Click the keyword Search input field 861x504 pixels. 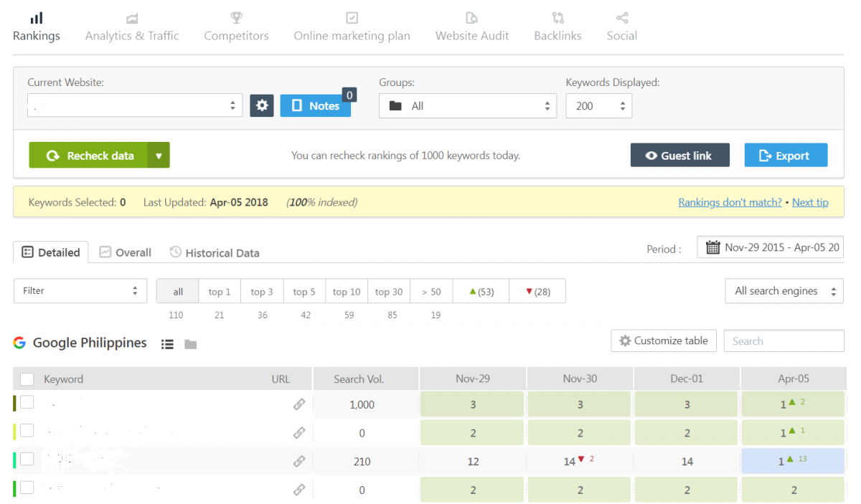(x=784, y=341)
